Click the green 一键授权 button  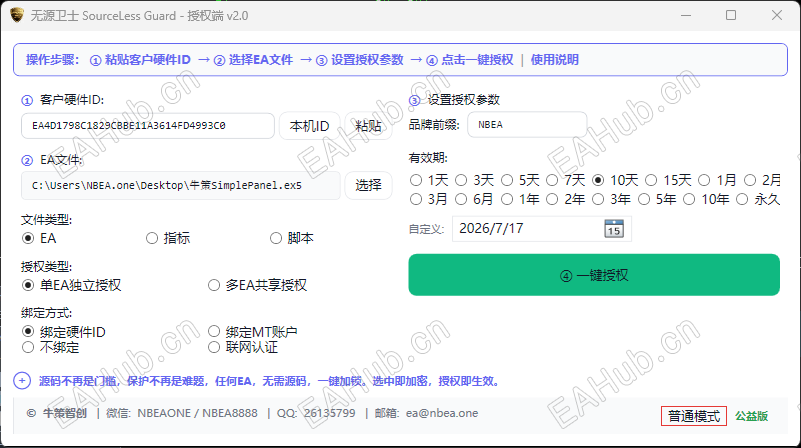click(x=594, y=275)
